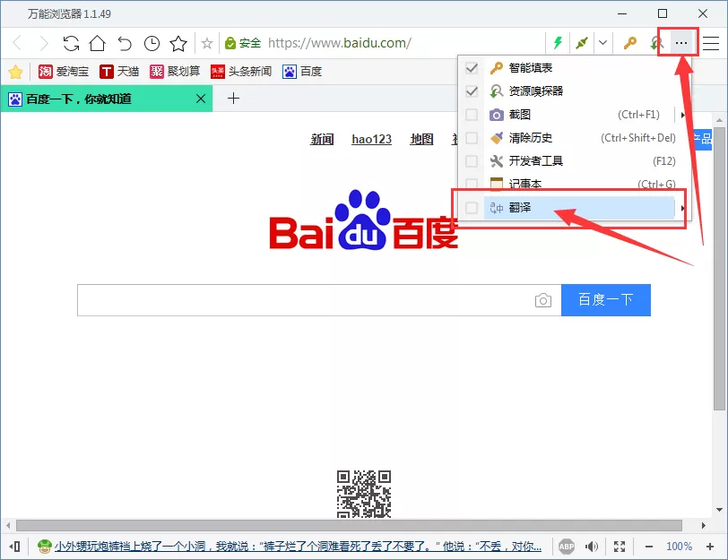Click the bookmarks bar yellow star

[x=15, y=72]
